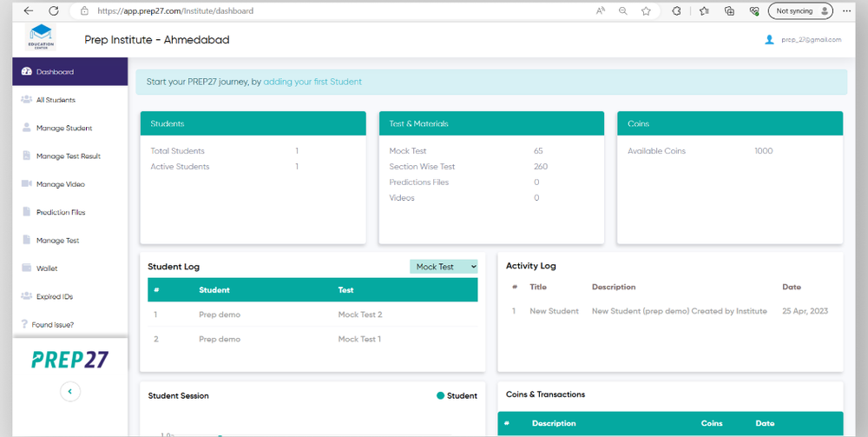Click the Manage Test Result document icon

point(26,156)
